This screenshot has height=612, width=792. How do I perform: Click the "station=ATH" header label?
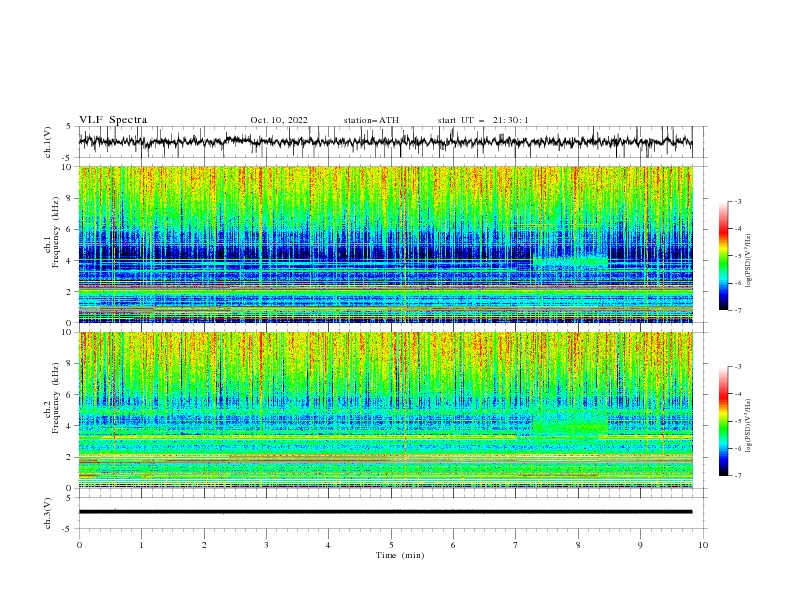[371, 120]
